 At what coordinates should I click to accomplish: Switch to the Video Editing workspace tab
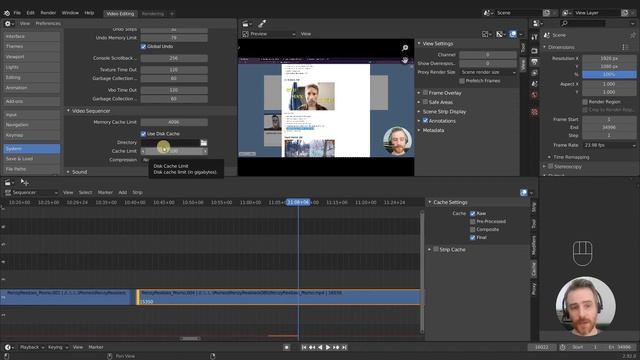click(120, 13)
